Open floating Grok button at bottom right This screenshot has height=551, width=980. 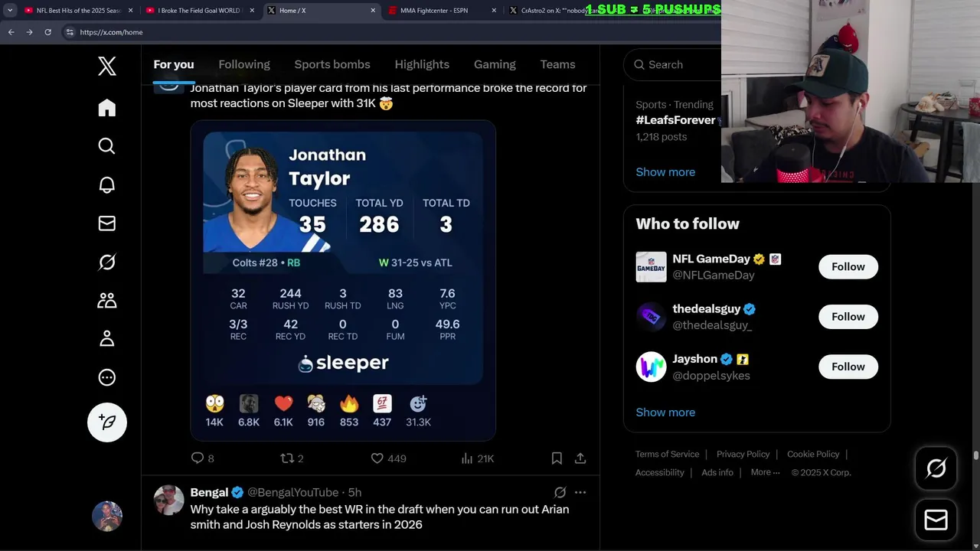936,468
